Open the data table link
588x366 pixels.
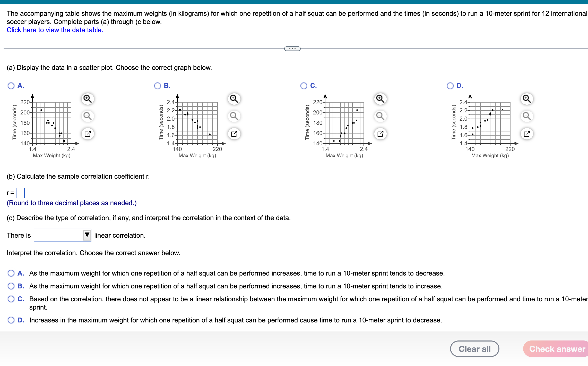click(55, 30)
